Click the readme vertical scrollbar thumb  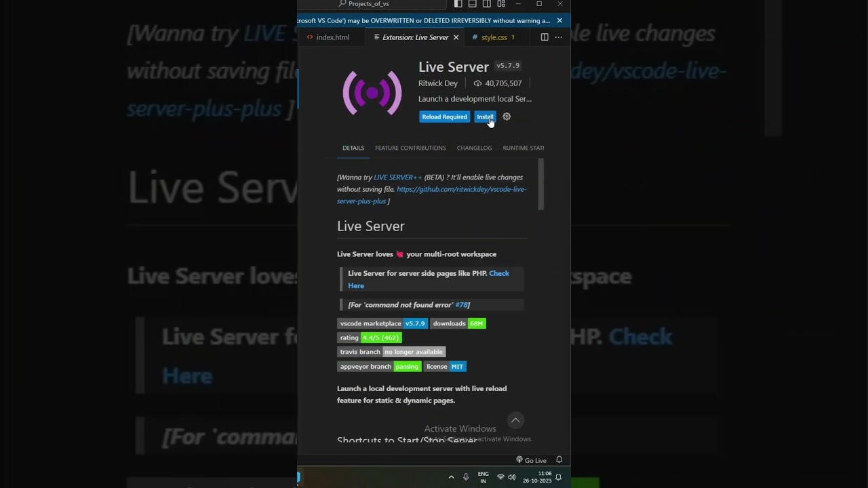click(x=541, y=184)
